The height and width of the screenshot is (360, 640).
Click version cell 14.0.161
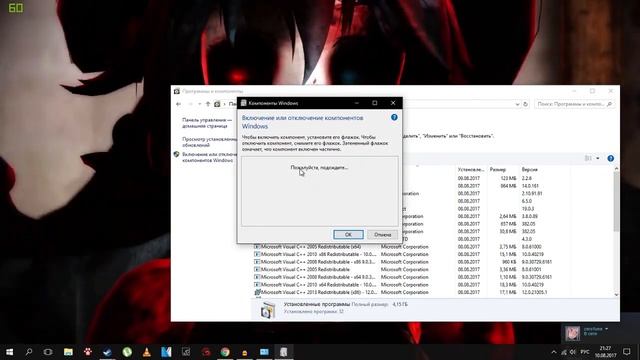tap(530, 186)
